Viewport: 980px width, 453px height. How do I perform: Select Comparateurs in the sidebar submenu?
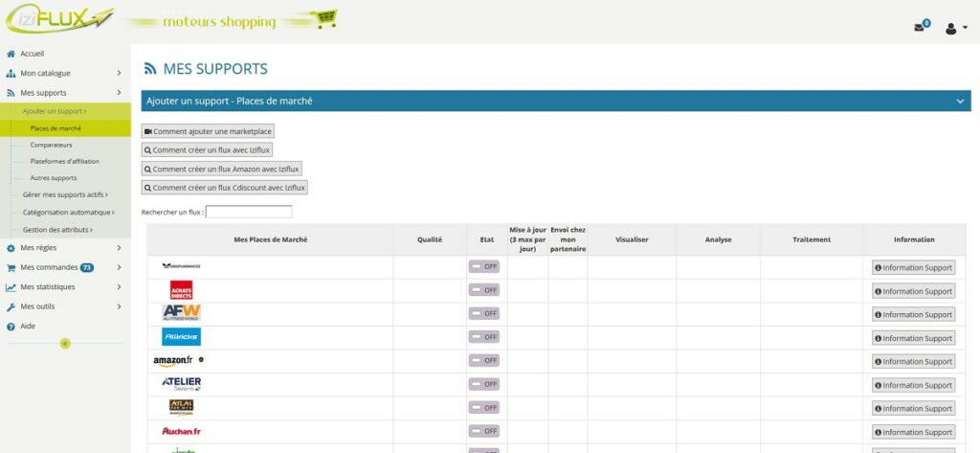(51, 145)
